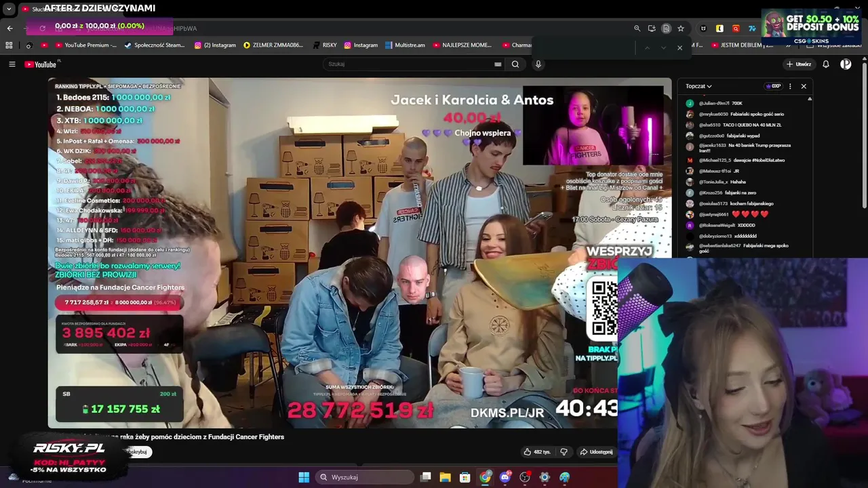Jump to next find result arrow

[663, 48]
